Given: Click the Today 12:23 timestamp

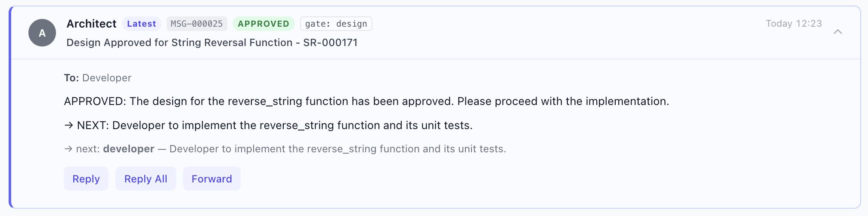Looking at the screenshot, I should coord(794,24).
